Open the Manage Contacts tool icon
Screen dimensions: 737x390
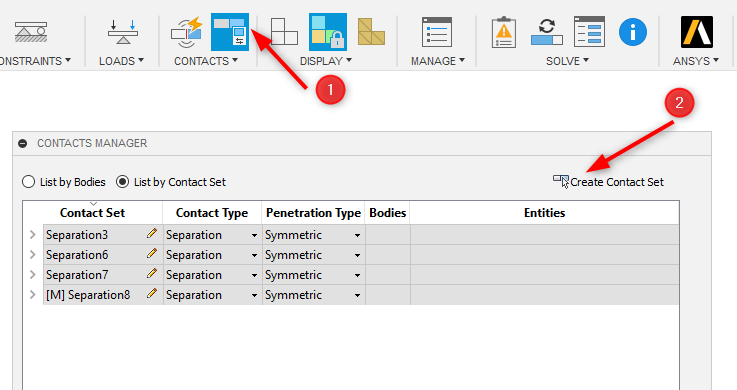[230, 32]
